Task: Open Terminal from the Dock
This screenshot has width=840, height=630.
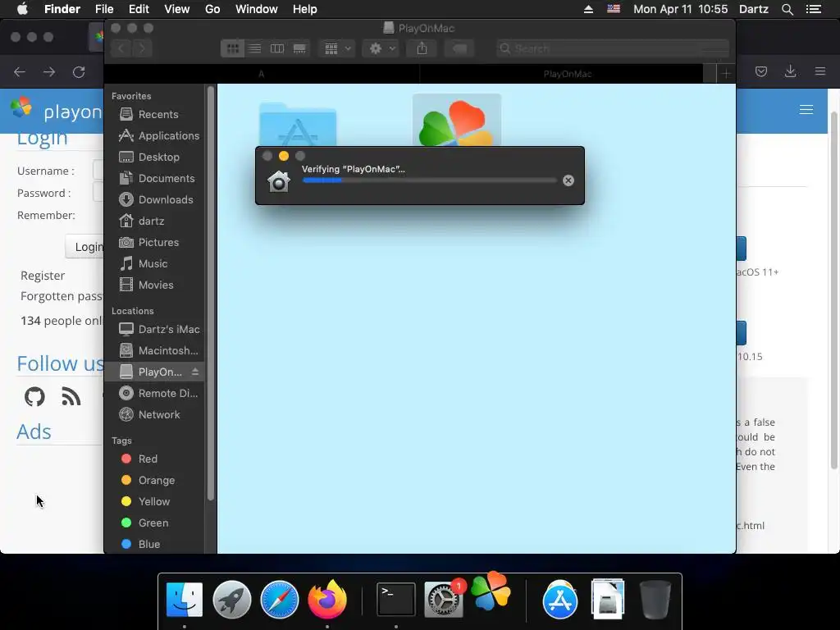Action: (396, 600)
